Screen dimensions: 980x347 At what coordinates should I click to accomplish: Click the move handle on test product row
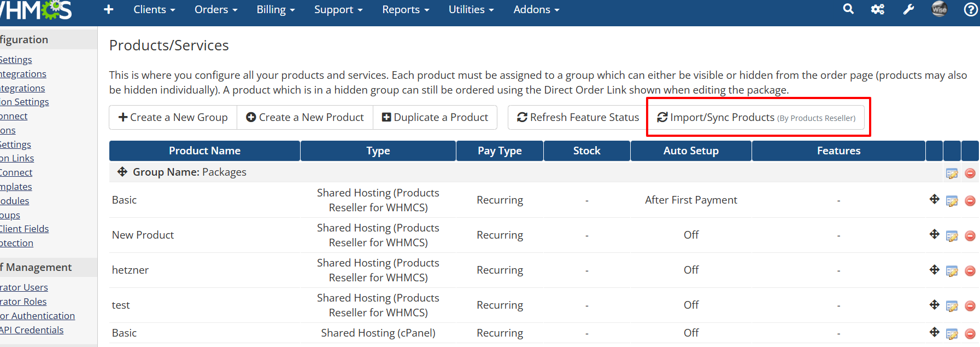click(x=934, y=305)
